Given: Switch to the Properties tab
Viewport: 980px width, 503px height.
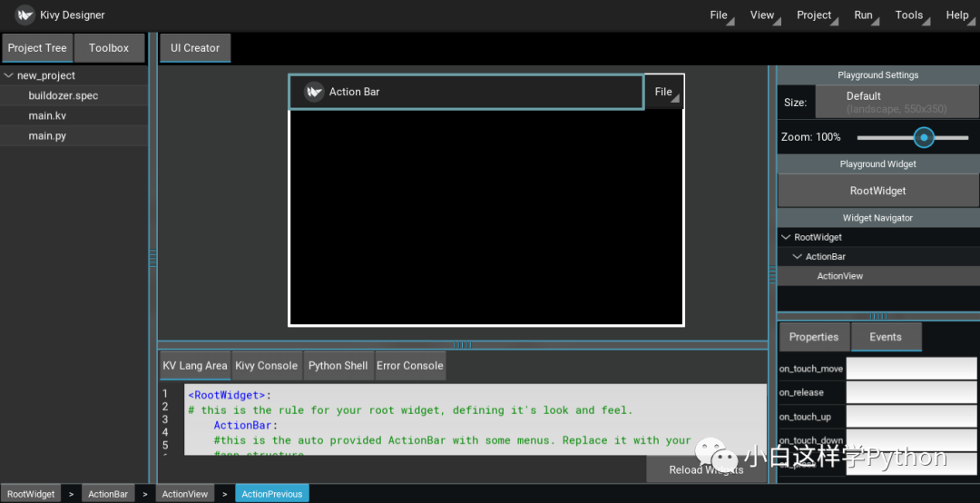Looking at the screenshot, I should point(814,337).
